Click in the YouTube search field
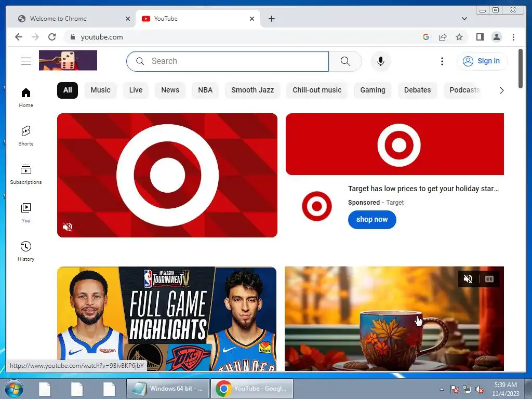This screenshot has height=399, width=532. [x=228, y=61]
